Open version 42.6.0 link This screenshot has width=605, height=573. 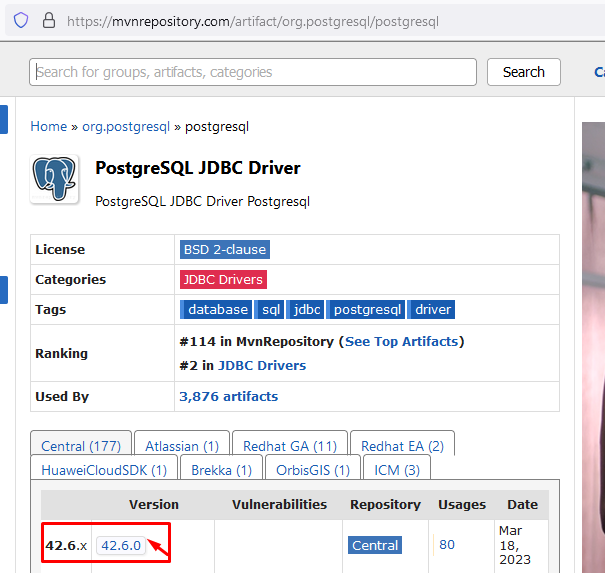(121, 545)
